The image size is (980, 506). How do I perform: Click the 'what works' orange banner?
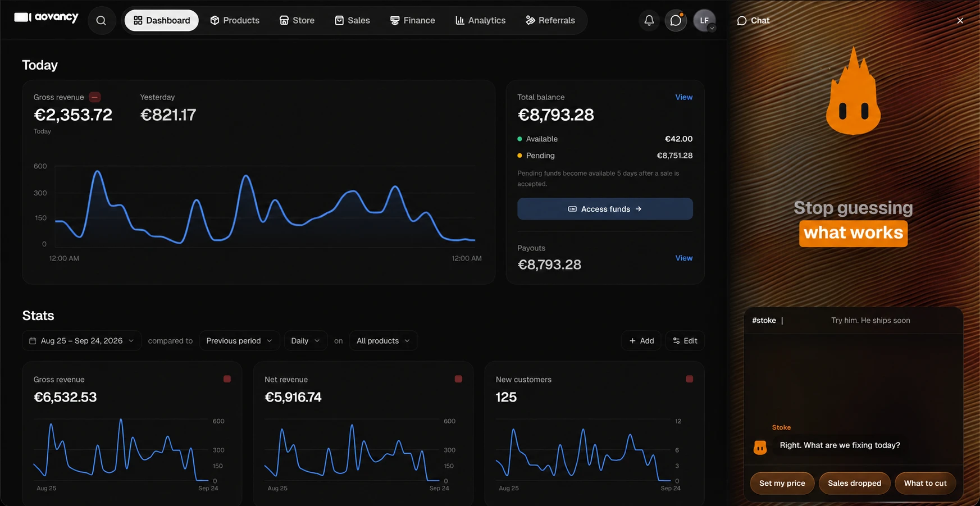[853, 233]
